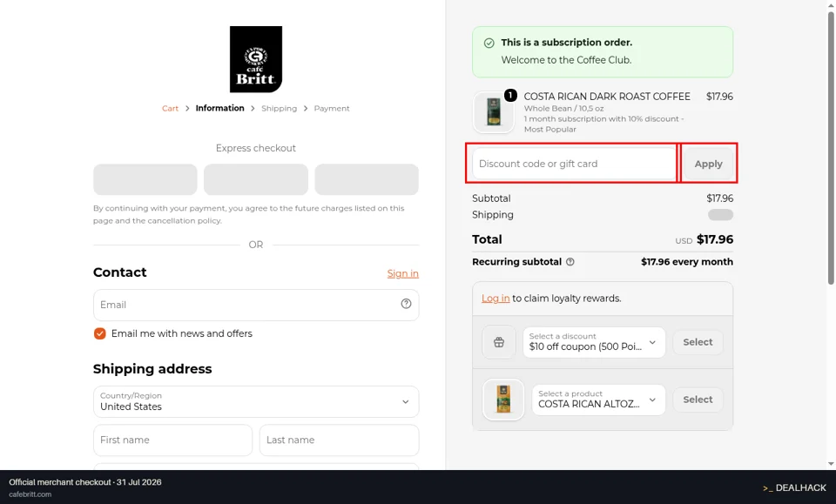Open the Select a product dropdown

tap(598, 400)
